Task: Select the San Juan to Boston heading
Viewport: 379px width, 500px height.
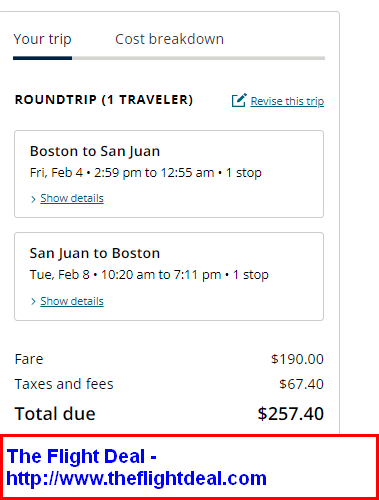Action: 95,253
